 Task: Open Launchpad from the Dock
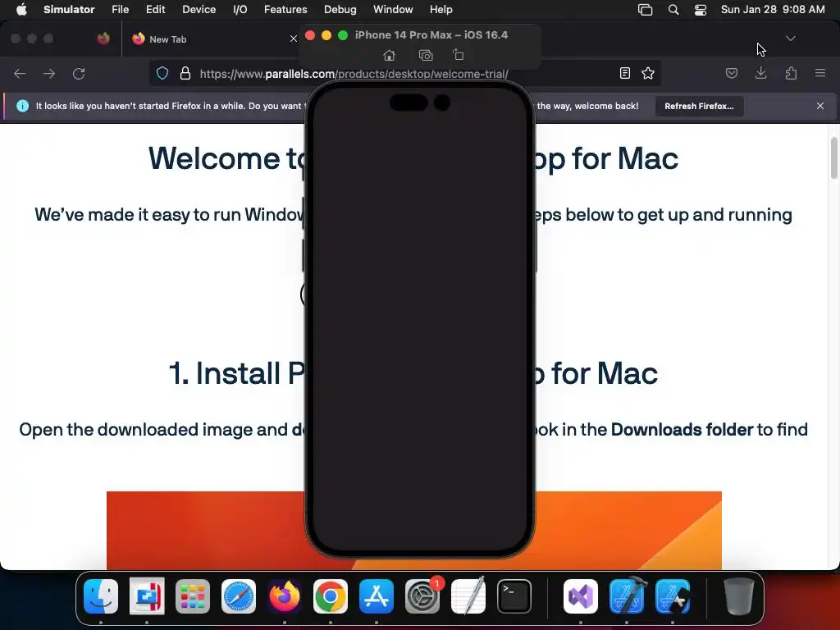[193, 596]
